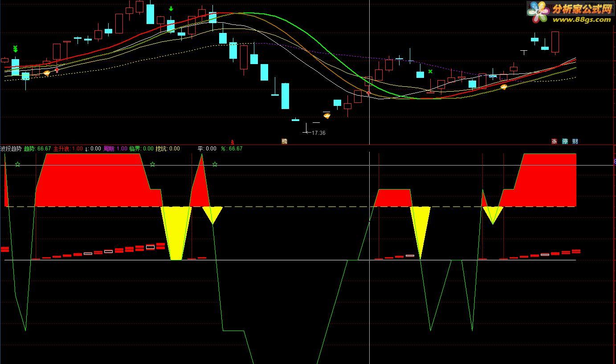Screen dimensions: 616x364
Task: Click the green X marker on chart
Action: point(430,71)
